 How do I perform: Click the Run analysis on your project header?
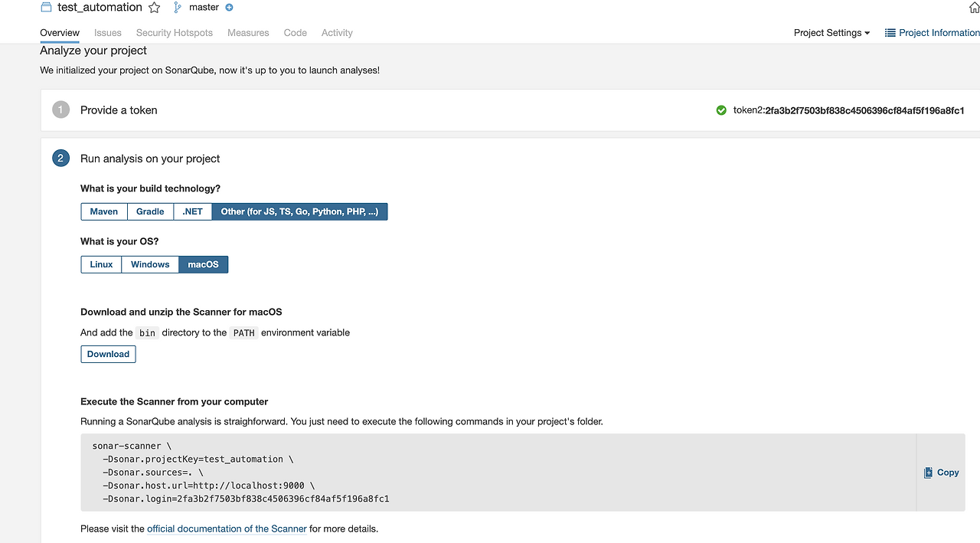coord(150,159)
